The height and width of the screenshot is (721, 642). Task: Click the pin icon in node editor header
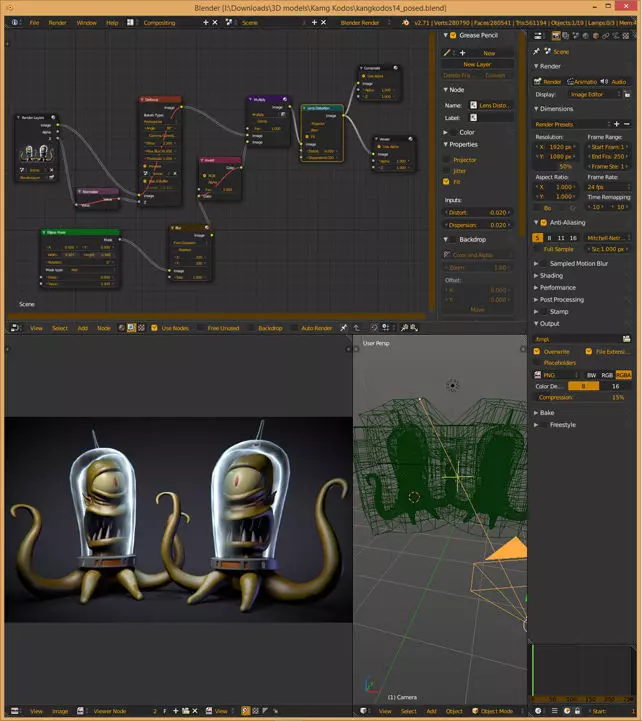[344, 328]
